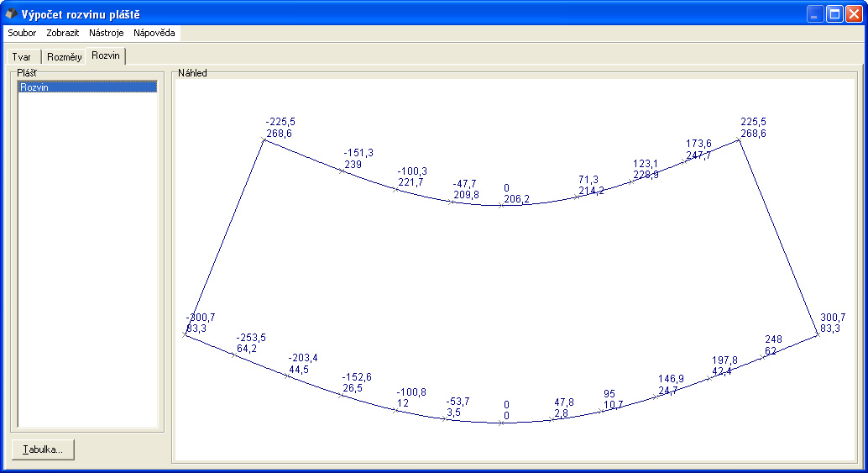Switch to the Tvar tab

[x=22, y=57]
